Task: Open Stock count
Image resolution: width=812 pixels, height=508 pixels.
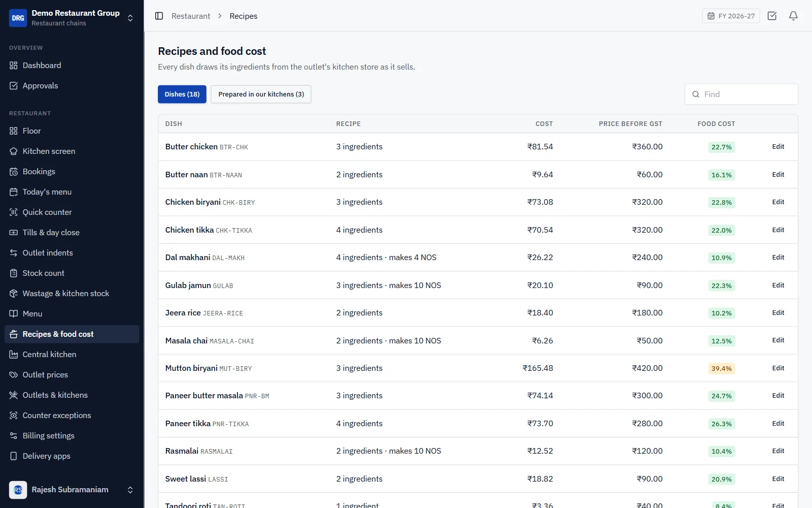Action: (x=72, y=273)
